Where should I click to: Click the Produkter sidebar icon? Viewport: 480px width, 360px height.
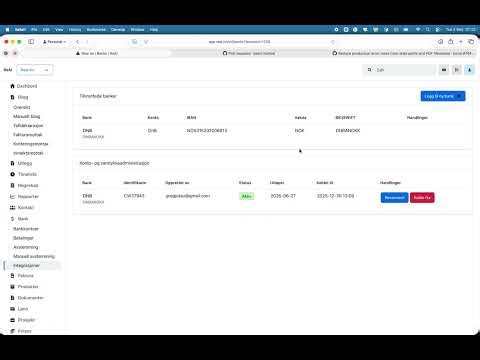tap(12, 287)
